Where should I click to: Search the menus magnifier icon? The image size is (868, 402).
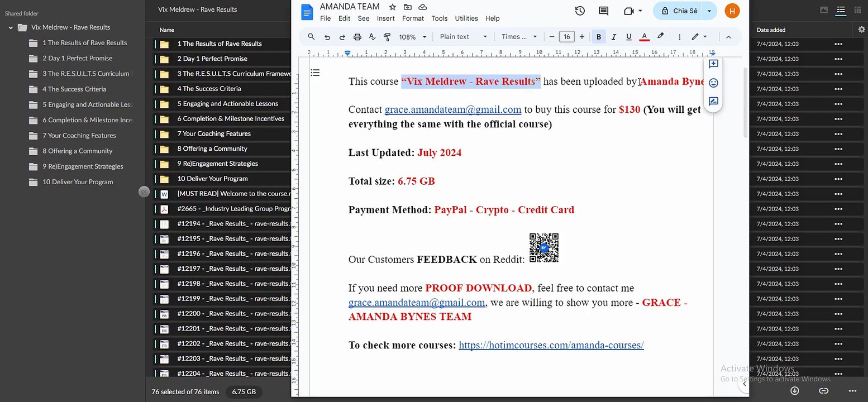[311, 37]
